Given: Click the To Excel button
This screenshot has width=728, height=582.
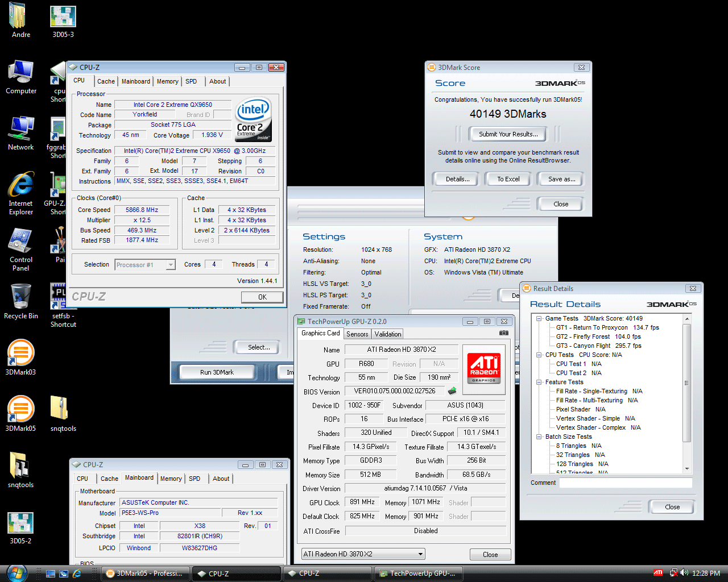Looking at the screenshot, I should tap(508, 179).
